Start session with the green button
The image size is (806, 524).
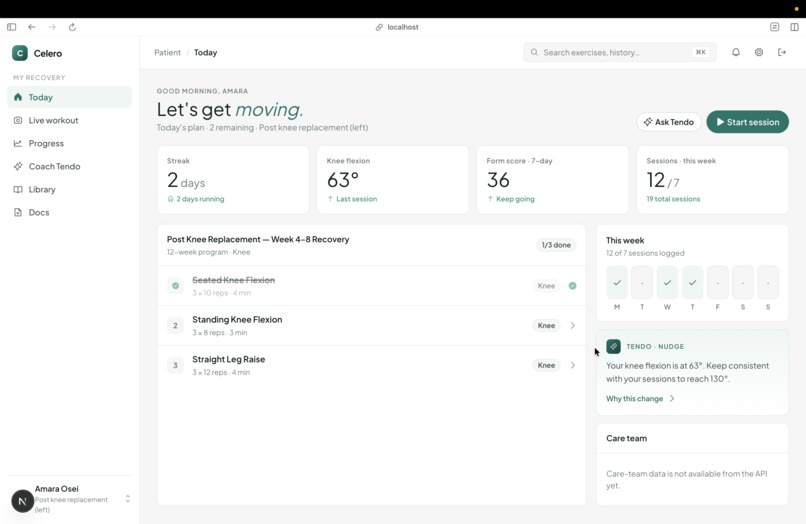[747, 122]
